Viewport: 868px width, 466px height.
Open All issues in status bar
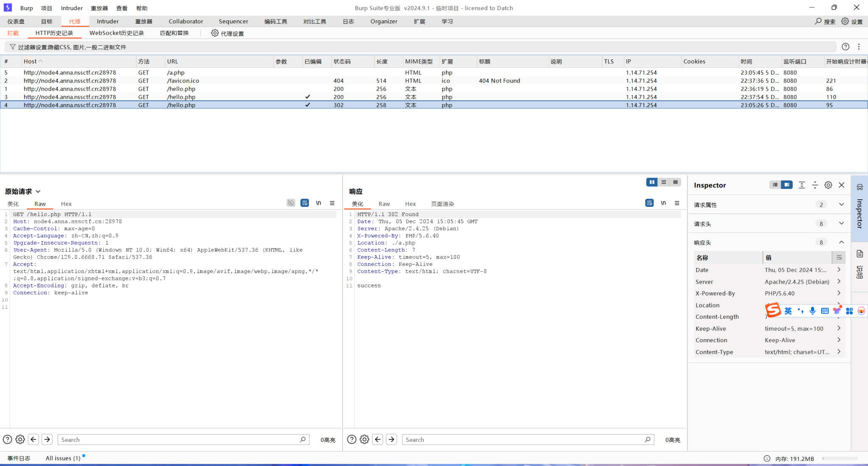pos(63,458)
